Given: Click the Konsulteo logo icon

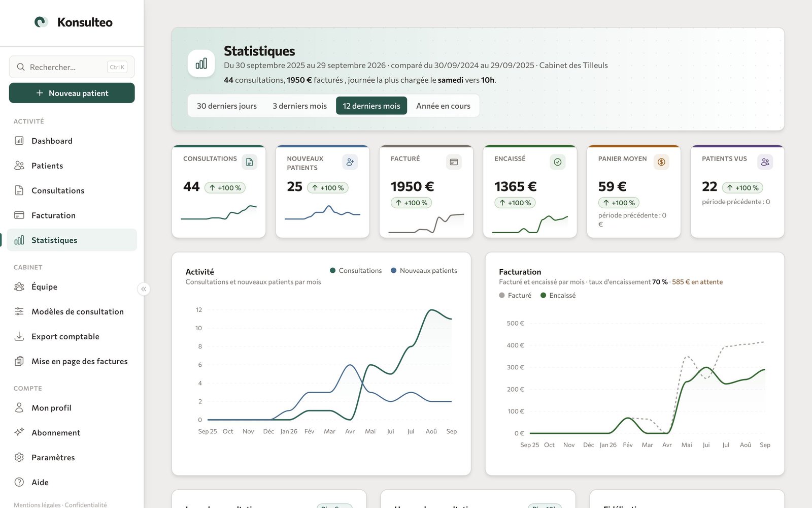Looking at the screenshot, I should click(41, 22).
